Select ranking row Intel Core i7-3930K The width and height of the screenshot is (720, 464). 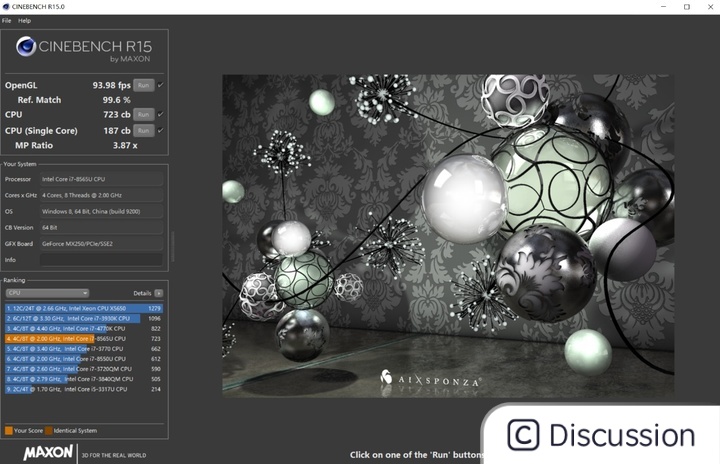tap(84, 318)
